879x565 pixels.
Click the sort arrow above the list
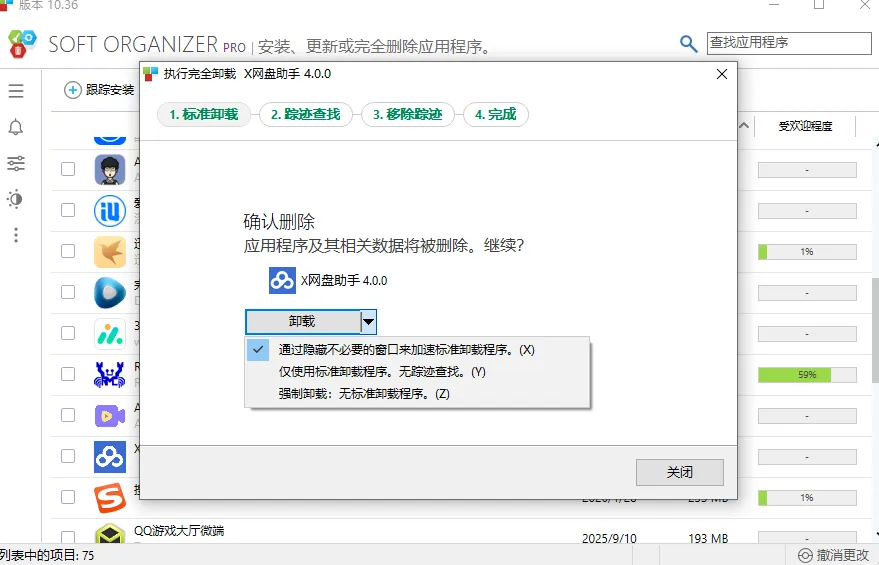coord(744,126)
